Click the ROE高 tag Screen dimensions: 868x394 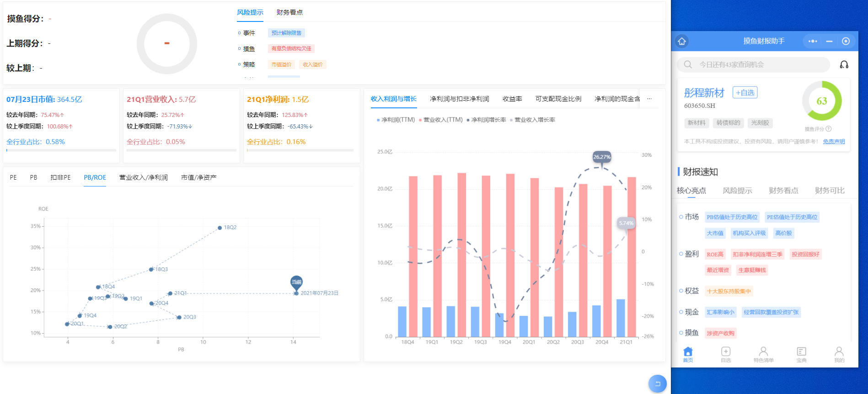coord(715,255)
